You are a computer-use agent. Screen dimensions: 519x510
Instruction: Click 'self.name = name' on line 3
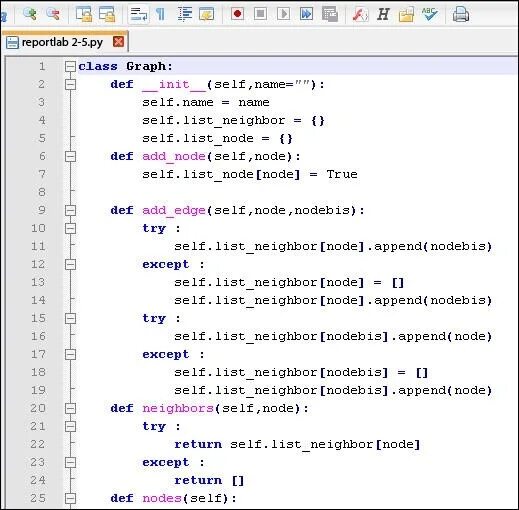206,102
